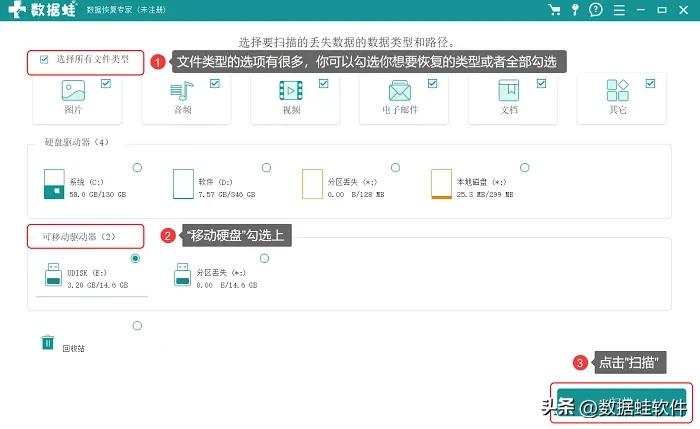
Task: Open the hamburger menu icon
Action: (x=619, y=10)
